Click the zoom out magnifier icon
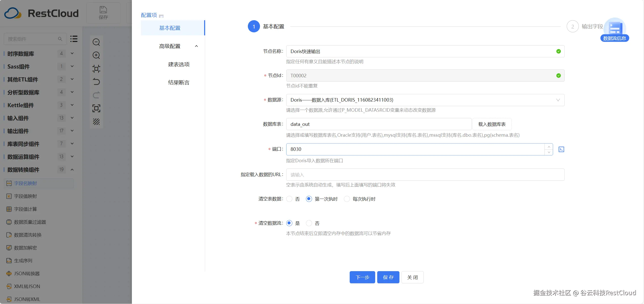The width and height of the screenshot is (644, 304). click(x=96, y=42)
